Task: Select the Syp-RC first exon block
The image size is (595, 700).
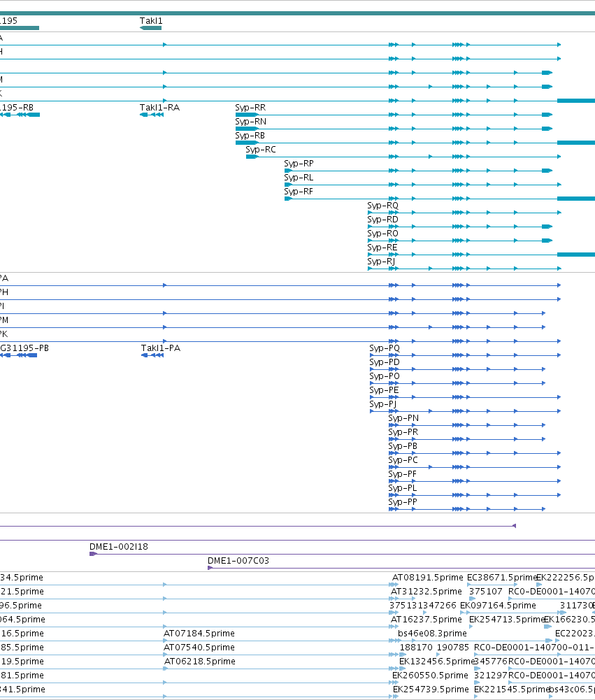Action: pyautogui.click(x=252, y=157)
